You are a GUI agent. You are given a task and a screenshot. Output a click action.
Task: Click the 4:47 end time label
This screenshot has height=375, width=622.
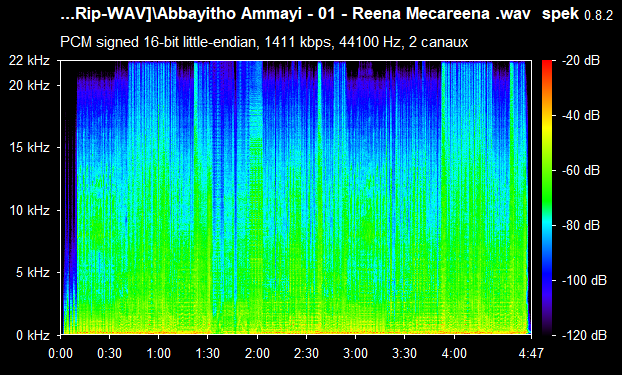[x=531, y=353]
